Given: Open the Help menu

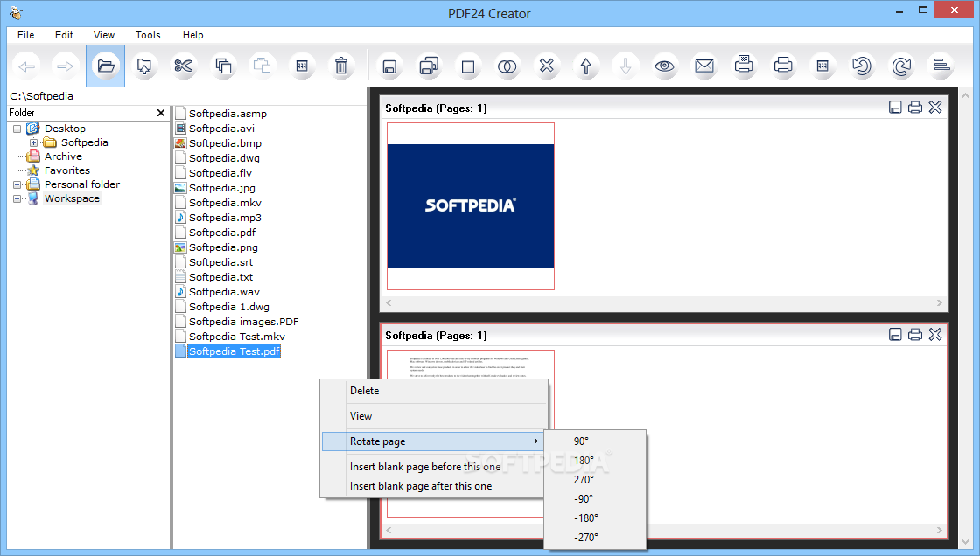Looking at the screenshot, I should point(193,35).
